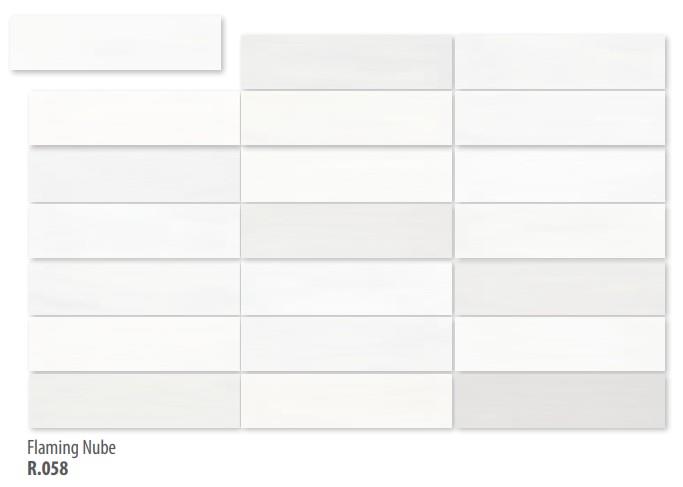Select the detached single white sample tile

115,42
